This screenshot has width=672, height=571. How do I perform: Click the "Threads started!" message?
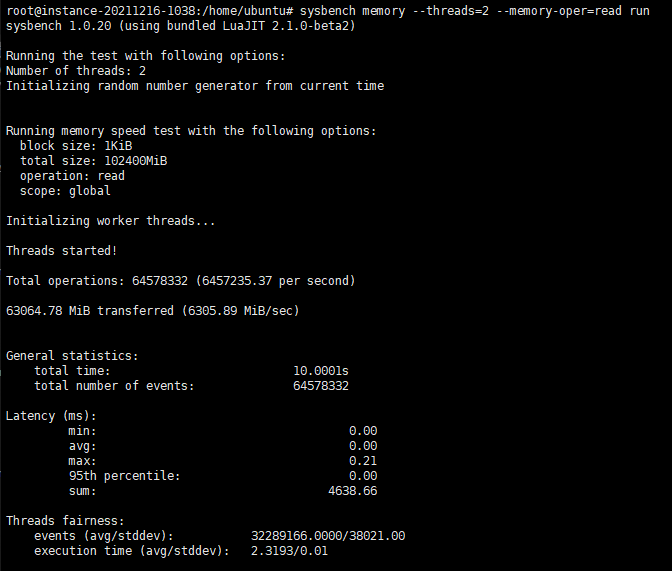(61, 251)
